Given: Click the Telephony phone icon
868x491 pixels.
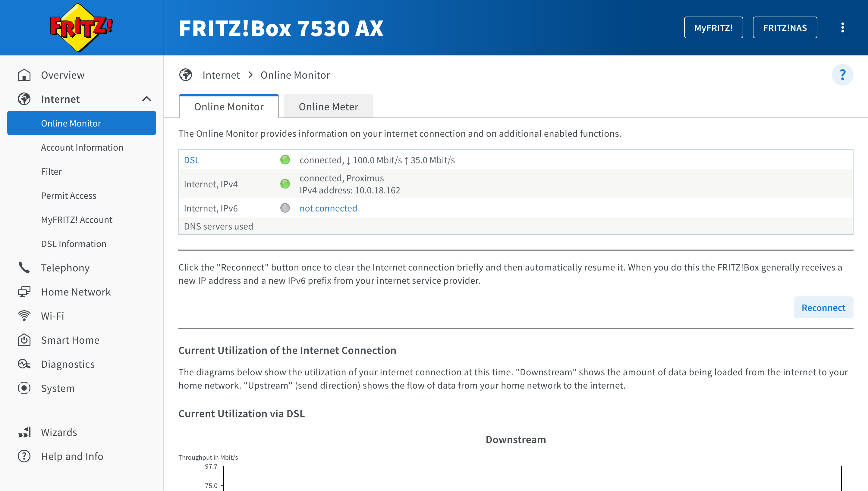Looking at the screenshot, I should pyautogui.click(x=24, y=267).
